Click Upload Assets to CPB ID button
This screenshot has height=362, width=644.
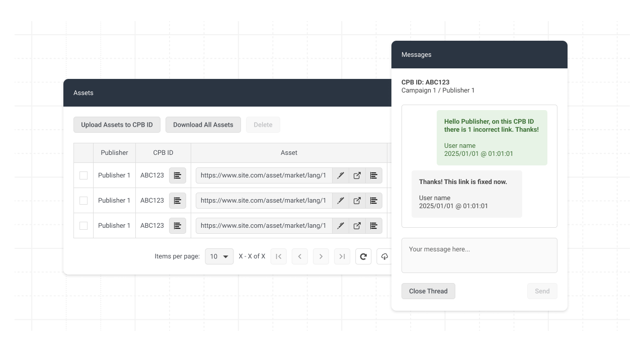(x=117, y=125)
